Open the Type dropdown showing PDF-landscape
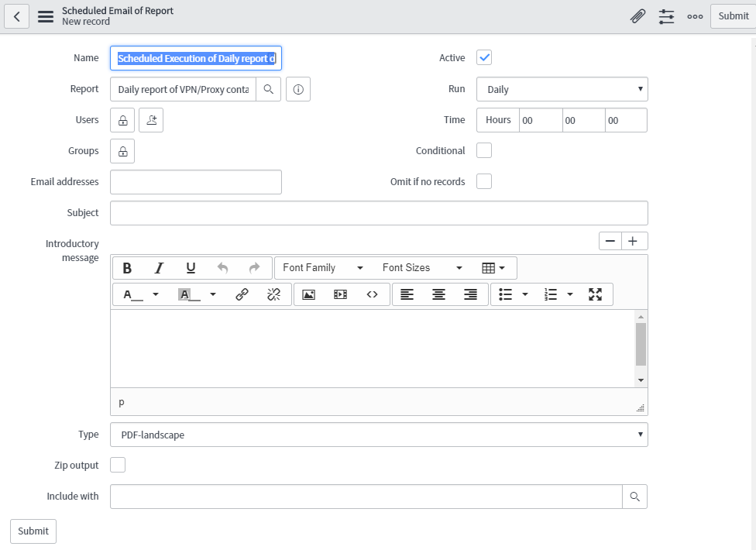The image size is (756, 550). 378,435
